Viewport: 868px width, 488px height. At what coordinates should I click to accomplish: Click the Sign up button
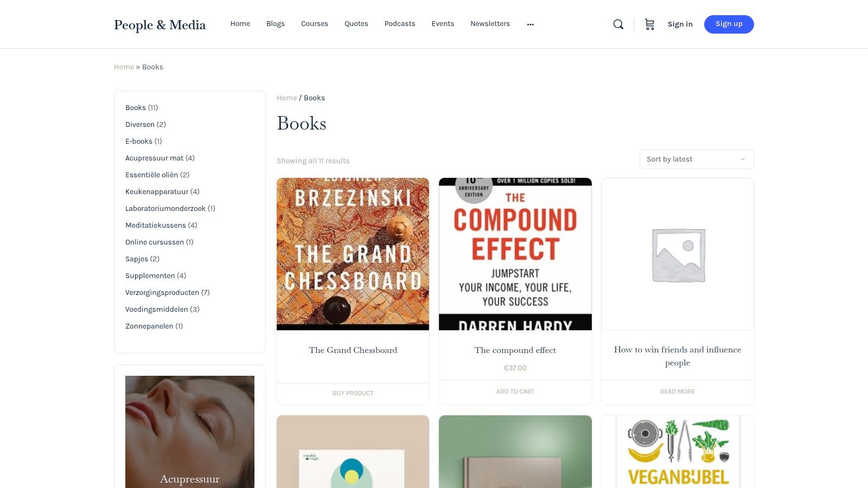pos(729,24)
